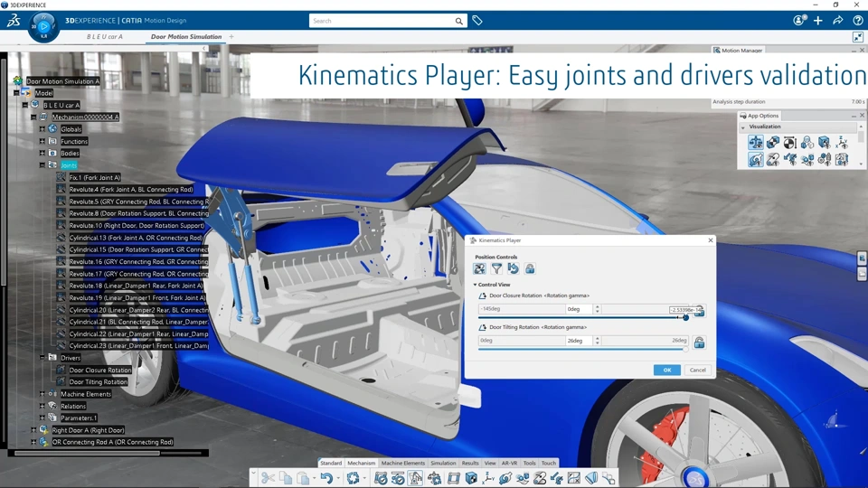Add a new tab with plus button
Viewport: 868px width, 488px height.
point(231,36)
